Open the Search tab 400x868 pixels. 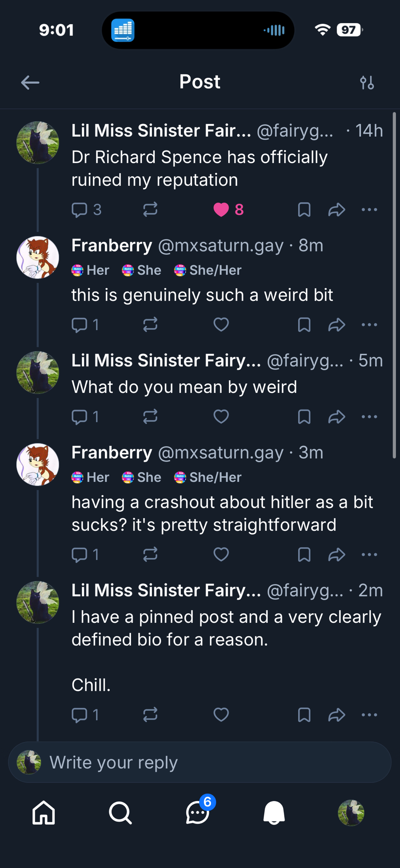click(x=120, y=812)
